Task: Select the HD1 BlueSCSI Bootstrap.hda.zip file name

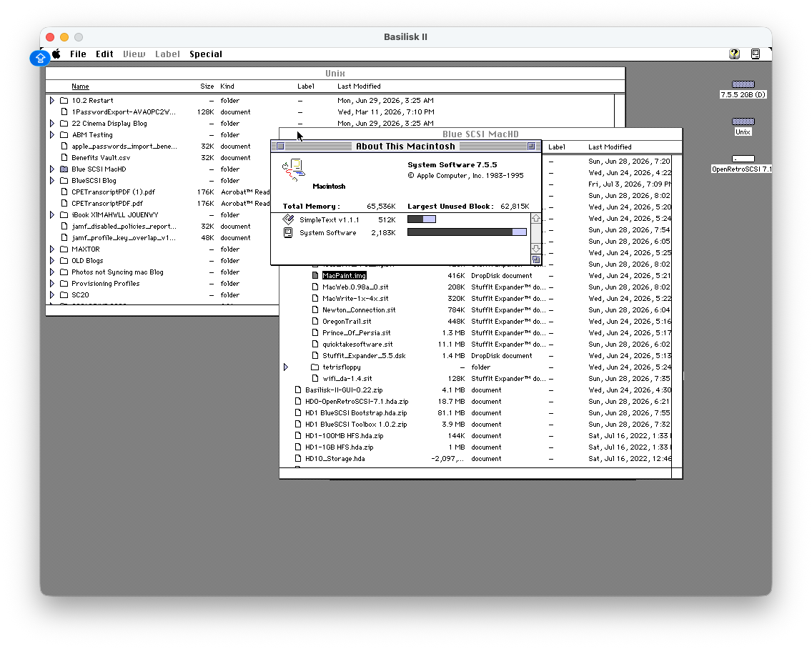Action: pyautogui.click(x=356, y=413)
